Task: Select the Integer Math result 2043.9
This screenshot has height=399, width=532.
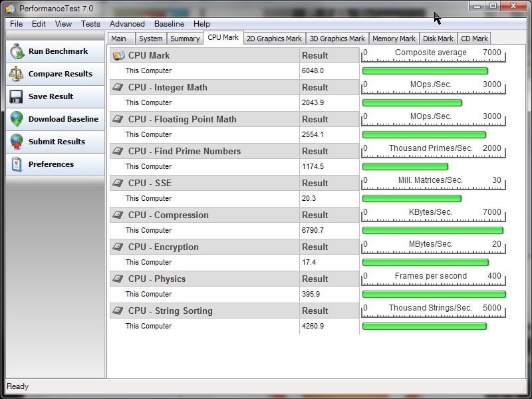Action: 313,103
